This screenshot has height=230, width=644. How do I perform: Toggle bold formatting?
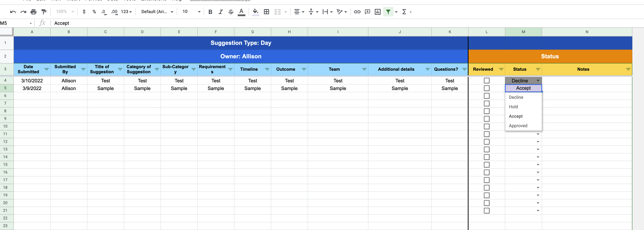210,12
